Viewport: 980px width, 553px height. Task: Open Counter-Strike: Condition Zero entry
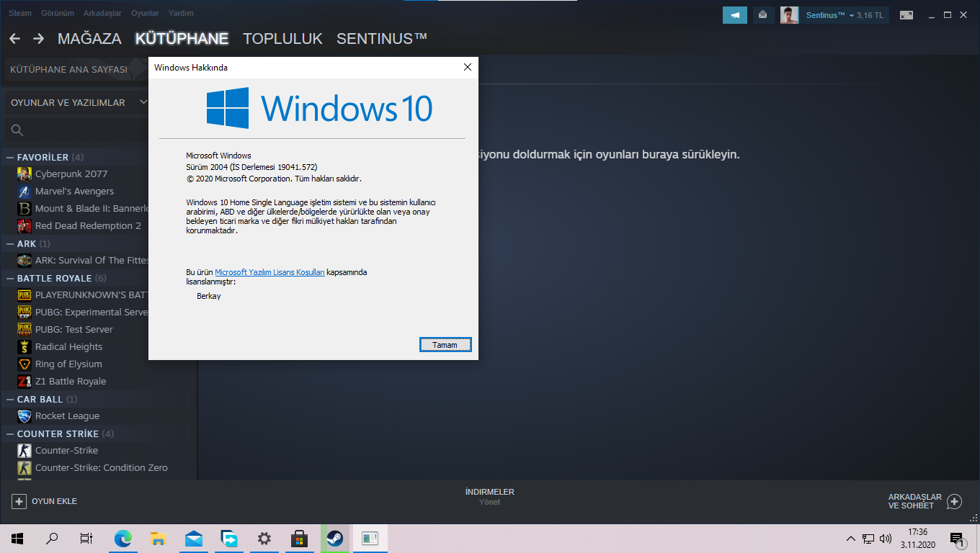click(x=102, y=468)
